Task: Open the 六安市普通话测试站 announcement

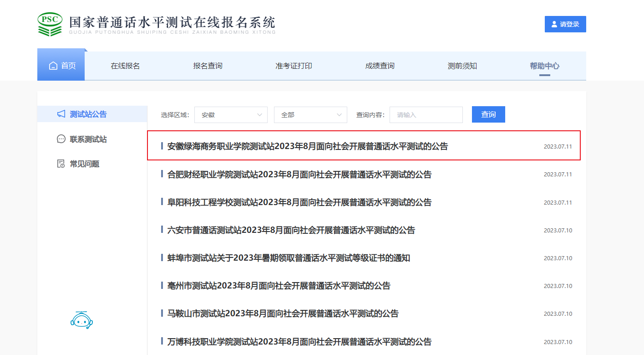Action: click(x=291, y=230)
